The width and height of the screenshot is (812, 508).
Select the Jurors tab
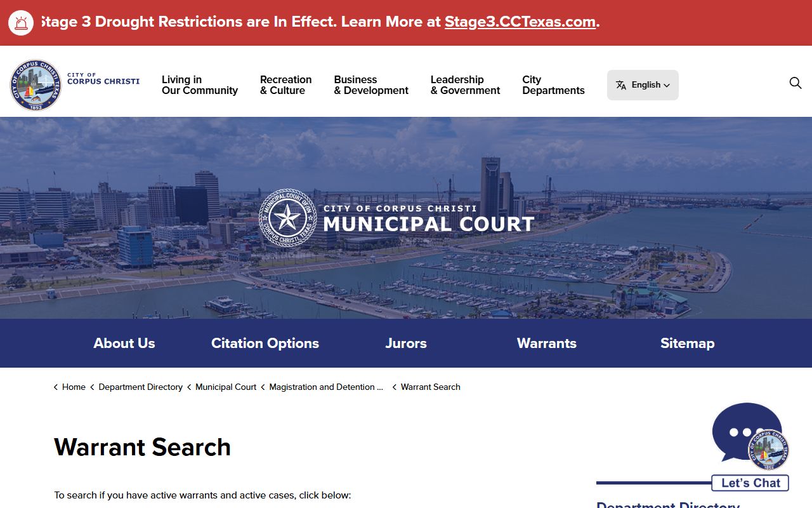pos(406,343)
